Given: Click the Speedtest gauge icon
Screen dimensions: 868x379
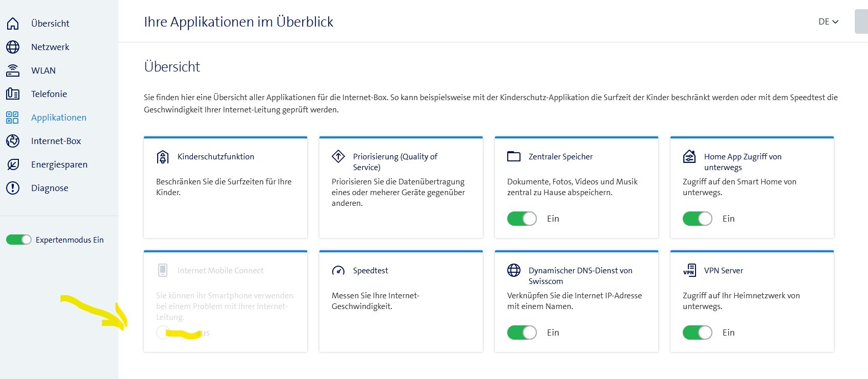Looking at the screenshot, I should [x=338, y=271].
